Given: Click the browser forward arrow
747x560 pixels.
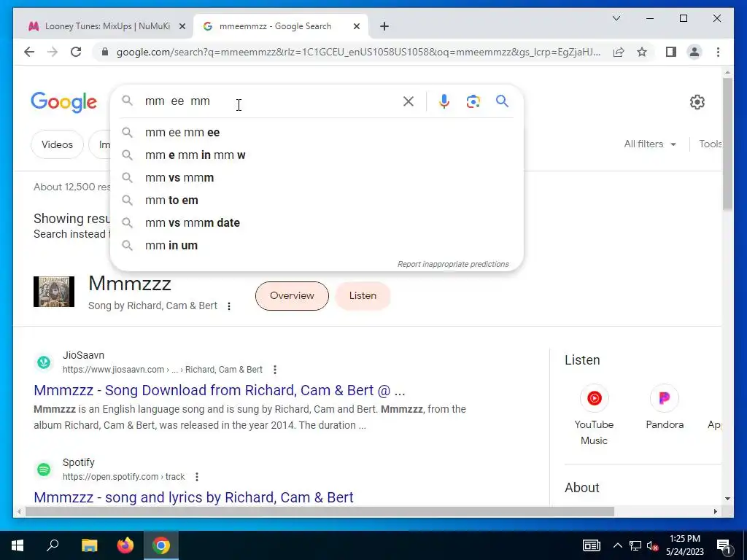Looking at the screenshot, I should tap(53, 52).
